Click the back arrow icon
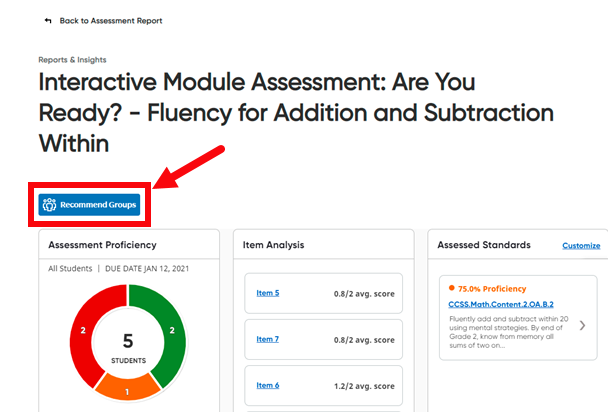This screenshot has height=412, width=608. point(48,21)
